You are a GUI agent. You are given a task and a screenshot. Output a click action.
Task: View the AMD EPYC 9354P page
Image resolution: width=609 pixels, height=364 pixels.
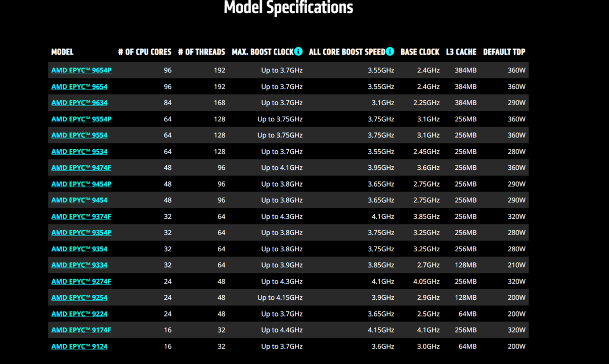click(x=81, y=233)
